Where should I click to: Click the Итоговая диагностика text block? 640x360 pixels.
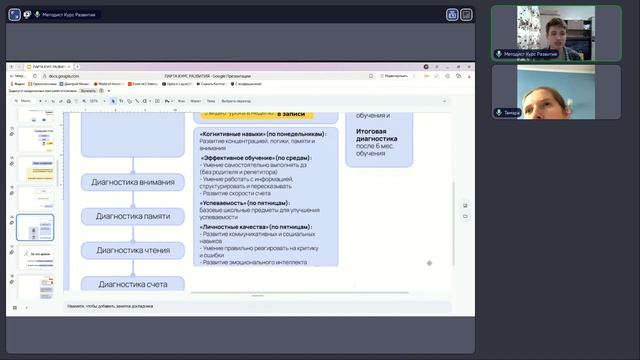coord(376,142)
